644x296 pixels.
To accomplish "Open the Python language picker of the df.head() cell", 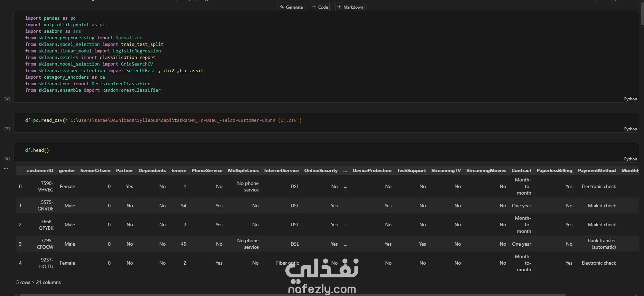I will pyautogui.click(x=631, y=159).
